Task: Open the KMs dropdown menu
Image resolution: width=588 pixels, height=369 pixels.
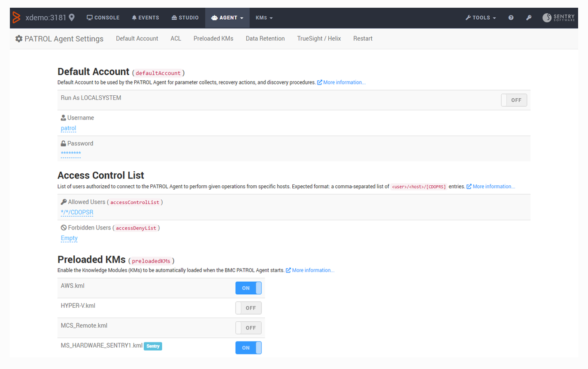Action: click(x=264, y=18)
